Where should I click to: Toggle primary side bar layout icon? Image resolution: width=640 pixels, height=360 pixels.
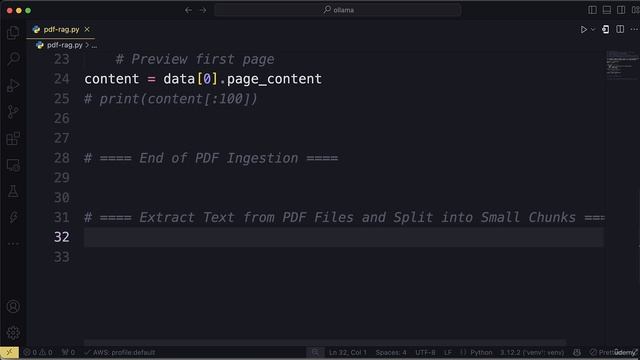tap(592, 10)
